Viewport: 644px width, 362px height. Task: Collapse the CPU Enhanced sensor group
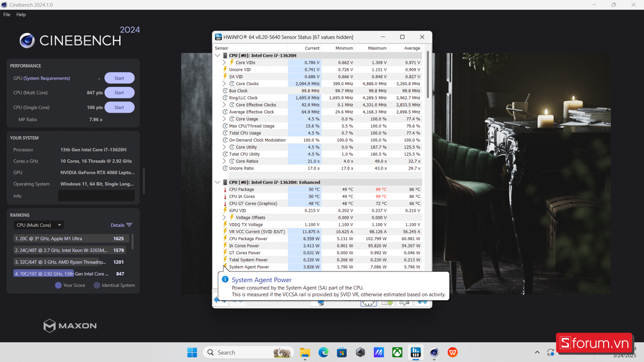pos(217,182)
